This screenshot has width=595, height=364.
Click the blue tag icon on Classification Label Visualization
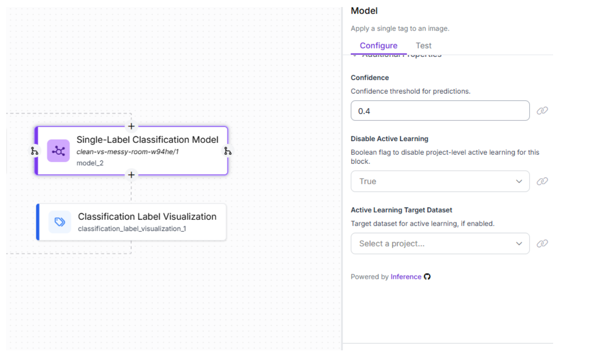click(60, 222)
